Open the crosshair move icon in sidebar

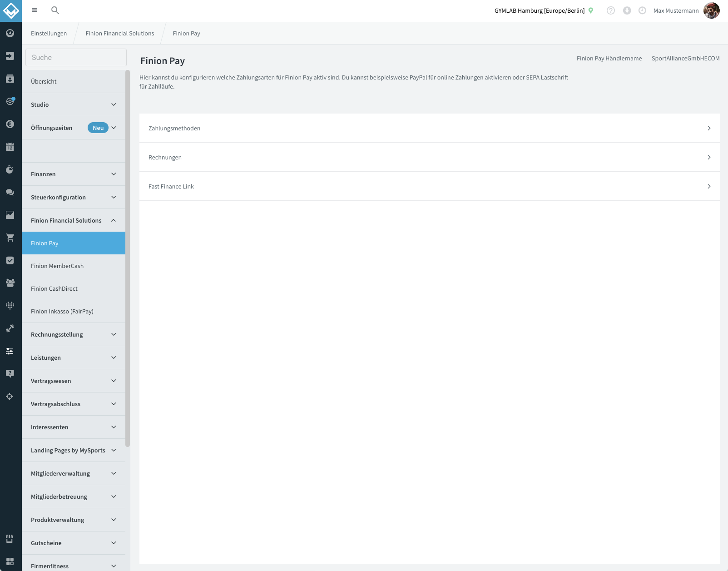(10, 397)
